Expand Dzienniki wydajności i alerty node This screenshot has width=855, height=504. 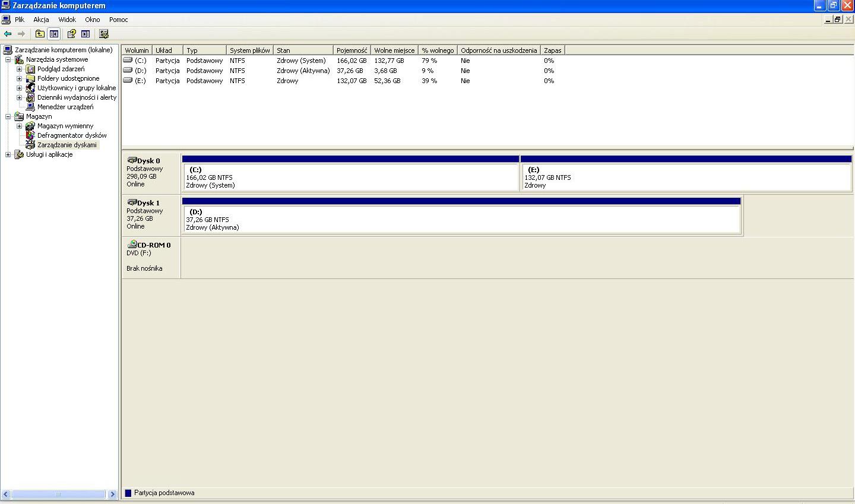click(19, 97)
